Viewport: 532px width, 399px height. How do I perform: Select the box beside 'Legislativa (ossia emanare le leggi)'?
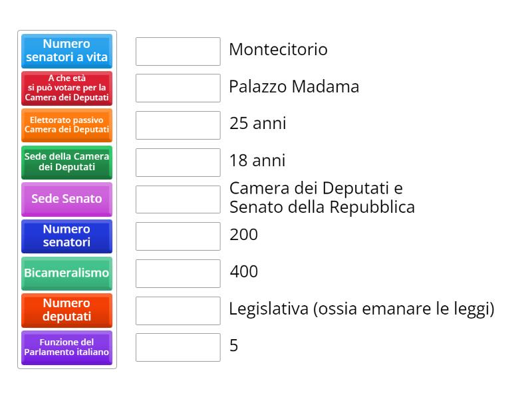point(178,310)
